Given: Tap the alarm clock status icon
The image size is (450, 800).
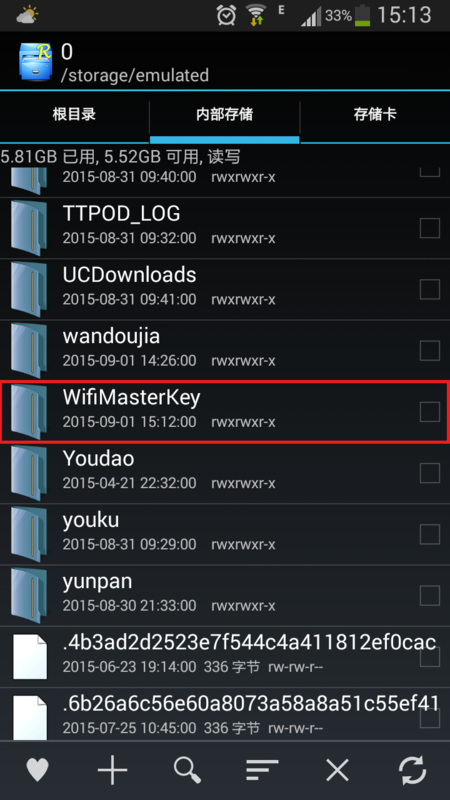Looking at the screenshot, I should click(x=226, y=16).
